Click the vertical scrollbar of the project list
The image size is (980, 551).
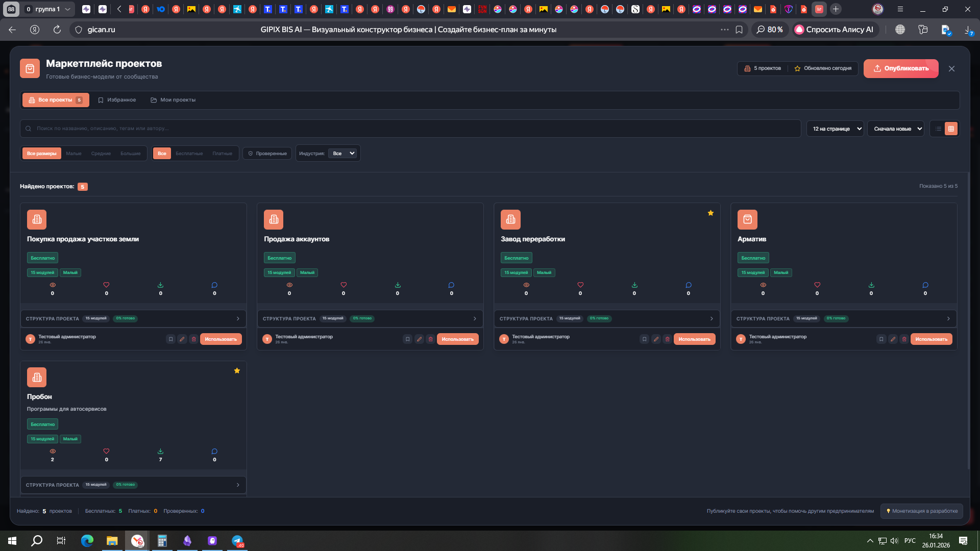coord(968,321)
